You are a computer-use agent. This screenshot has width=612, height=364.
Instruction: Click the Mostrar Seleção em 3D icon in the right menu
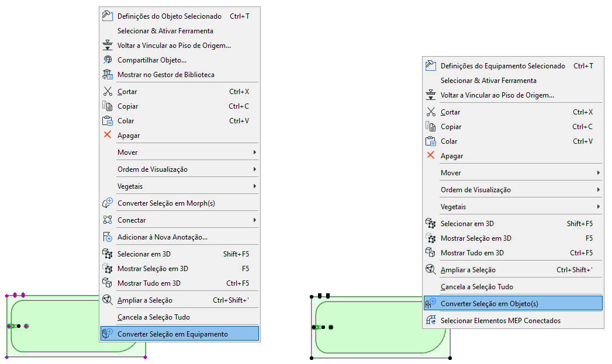click(x=431, y=238)
